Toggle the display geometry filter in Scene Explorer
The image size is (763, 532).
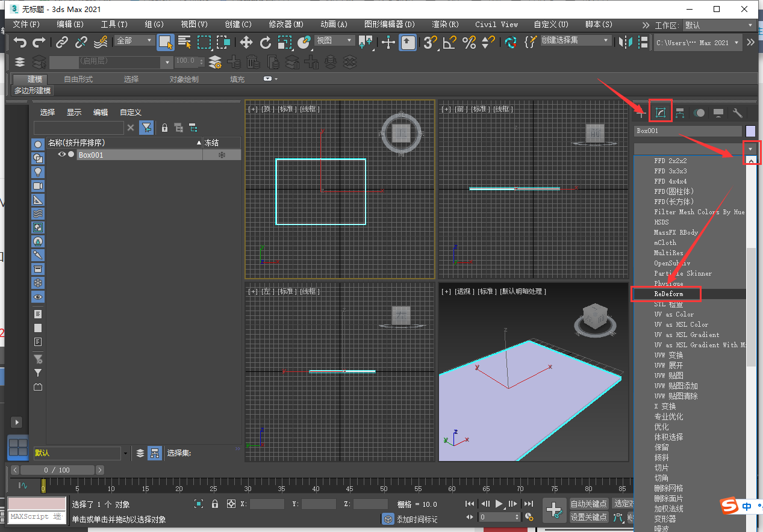tap(38, 144)
